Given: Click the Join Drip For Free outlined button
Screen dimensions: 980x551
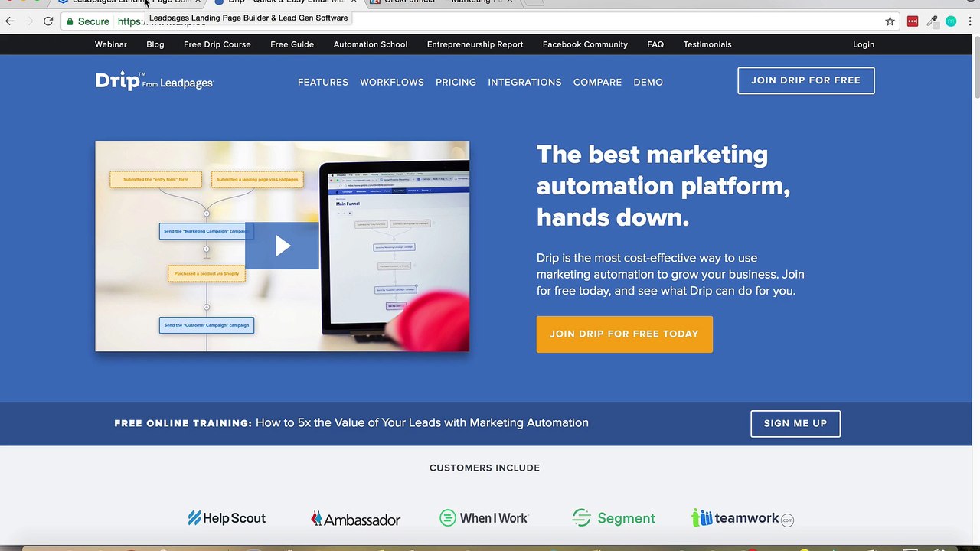Looking at the screenshot, I should (806, 80).
